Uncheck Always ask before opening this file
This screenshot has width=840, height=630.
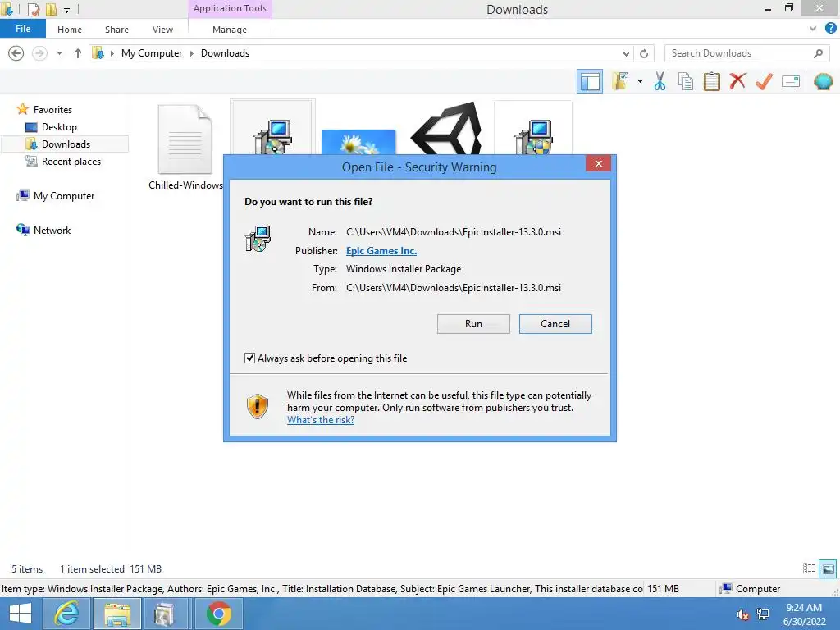point(249,358)
